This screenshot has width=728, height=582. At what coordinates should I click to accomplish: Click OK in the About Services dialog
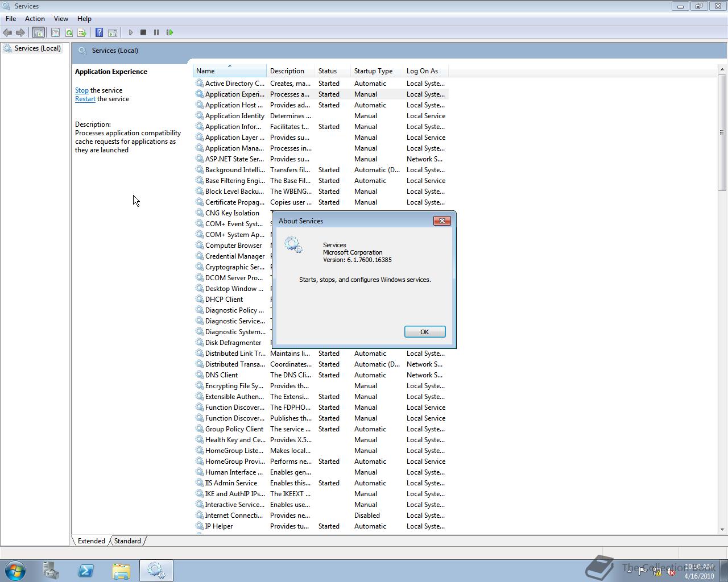click(425, 332)
